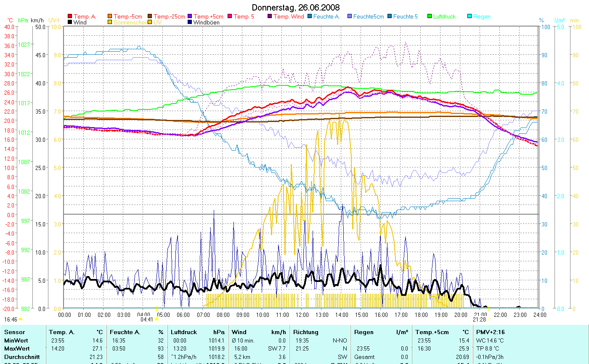Click the sunrise marker at 04:41

[157, 319]
